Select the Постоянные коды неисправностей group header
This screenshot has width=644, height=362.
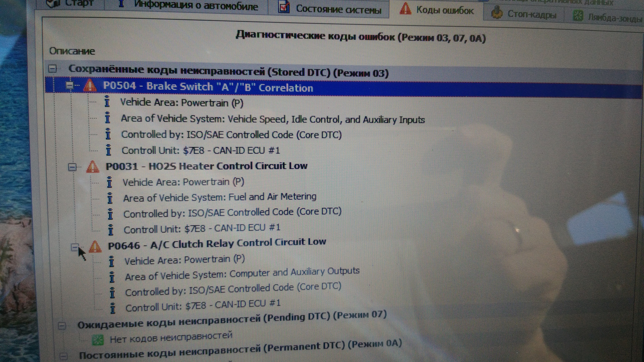tap(240, 350)
